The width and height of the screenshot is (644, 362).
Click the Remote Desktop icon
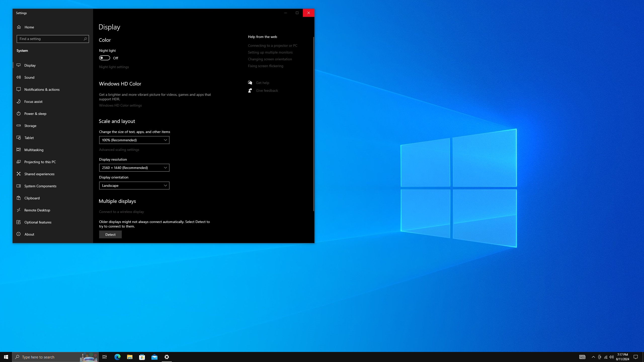click(x=19, y=210)
